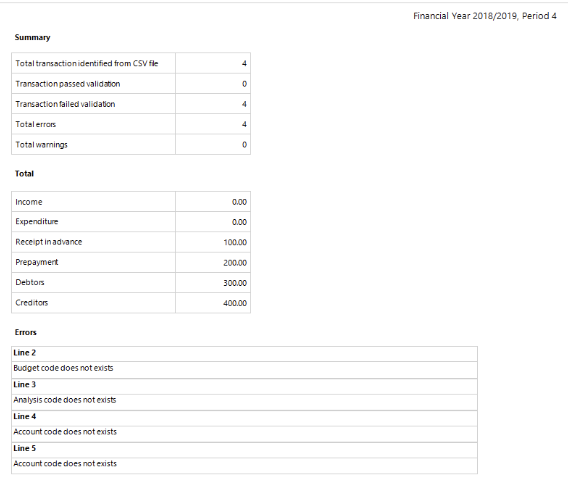Click the Errors section heading
568x497 pixels.
click(26, 332)
